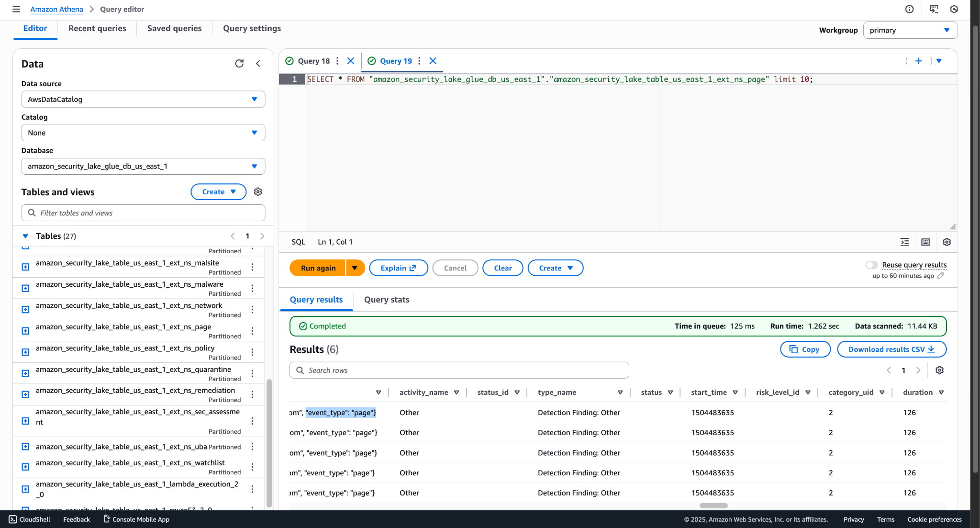Open results table preferences gear
The image size is (980, 528).
click(939, 370)
